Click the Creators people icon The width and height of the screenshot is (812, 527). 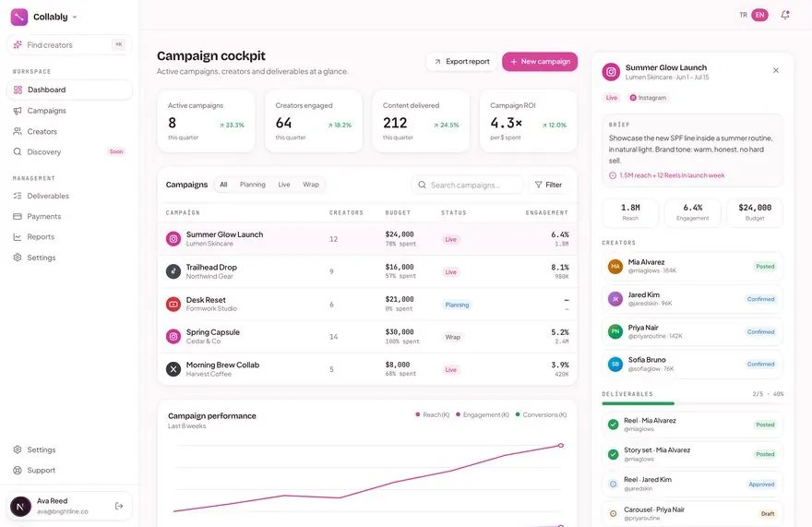pos(18,131)
